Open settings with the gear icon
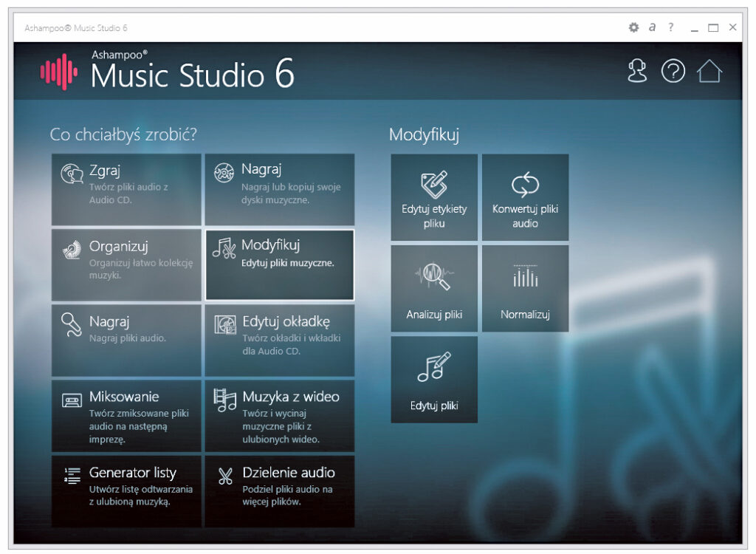The height and width of the screenshot is (554, 756). click(633, 27)
